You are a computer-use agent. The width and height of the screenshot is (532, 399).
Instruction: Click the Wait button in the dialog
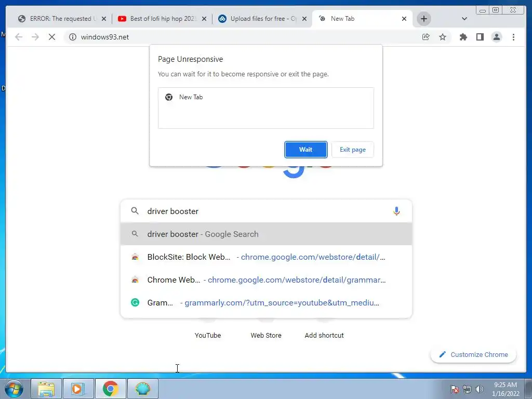tap(305, 150)
